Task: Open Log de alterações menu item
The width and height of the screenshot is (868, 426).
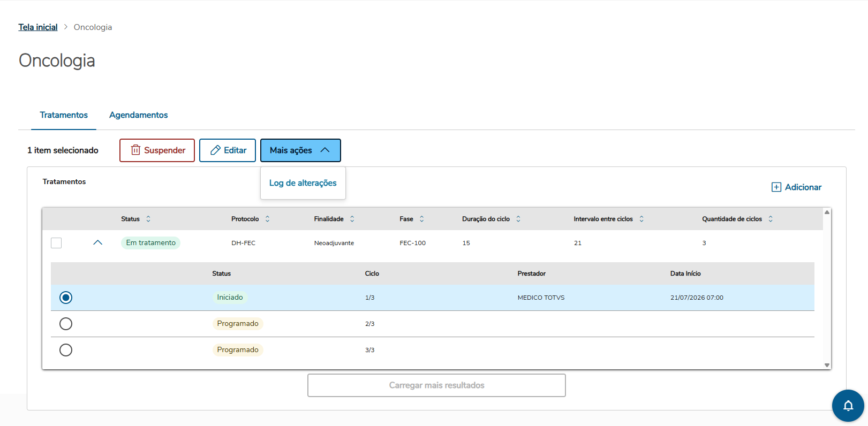Action: (303, 183)
